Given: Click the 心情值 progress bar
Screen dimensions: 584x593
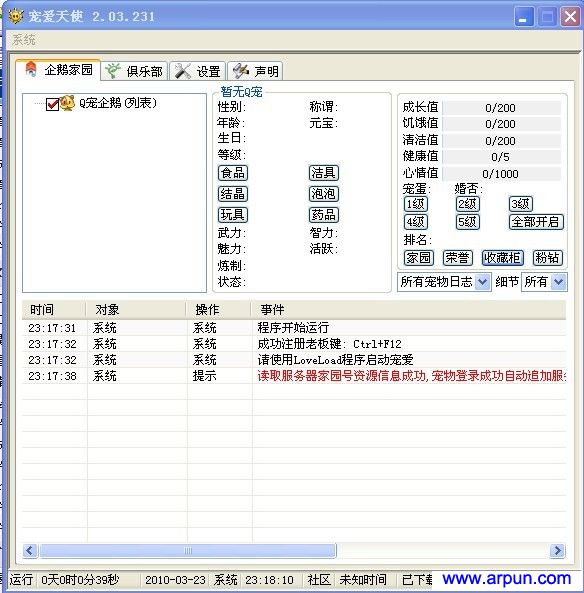Looking at the screenshot, I should [x=501, y=174].
